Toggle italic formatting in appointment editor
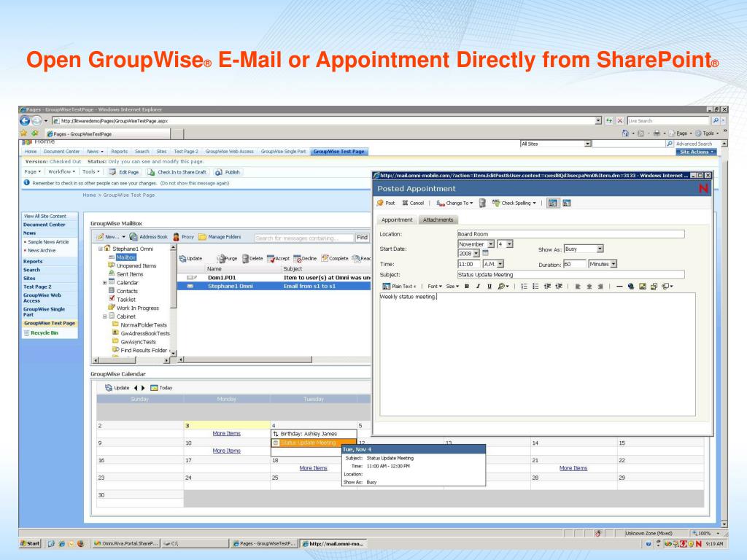Screen dimensions: 747x560 click(478, 286)
